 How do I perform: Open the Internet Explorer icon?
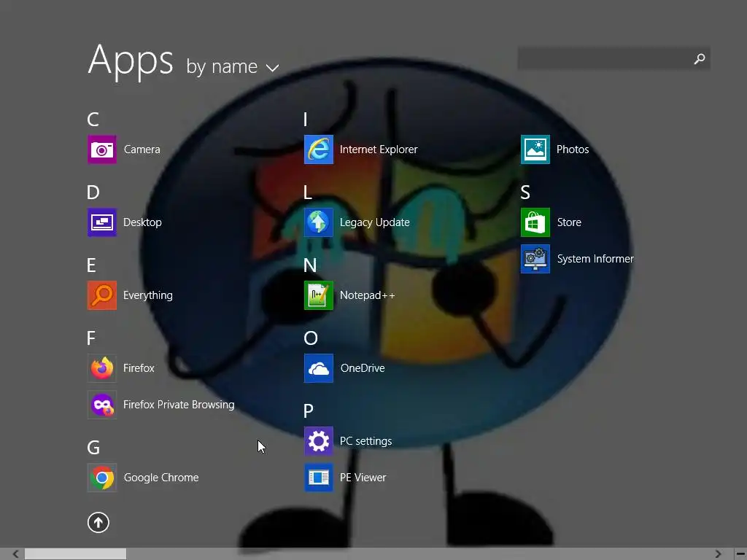319,149
